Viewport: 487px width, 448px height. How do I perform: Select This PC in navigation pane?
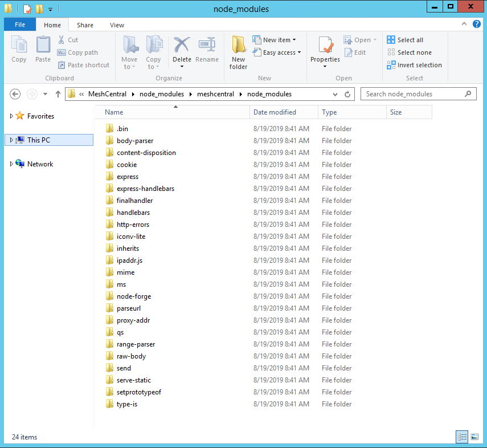pos(49,140)
